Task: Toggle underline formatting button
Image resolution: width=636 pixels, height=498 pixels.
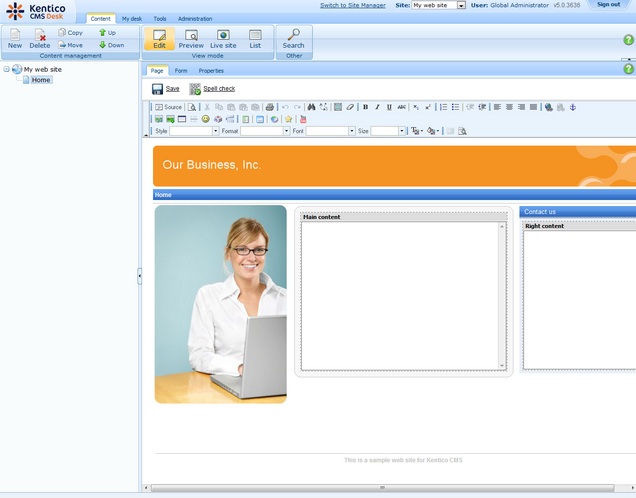Action: tap(389, 107)
